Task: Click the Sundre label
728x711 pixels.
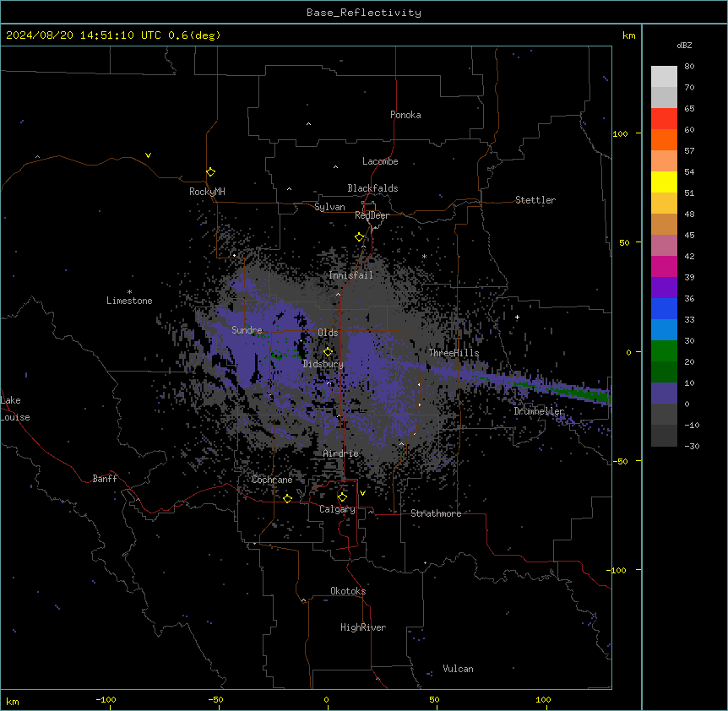Action: 247,330
